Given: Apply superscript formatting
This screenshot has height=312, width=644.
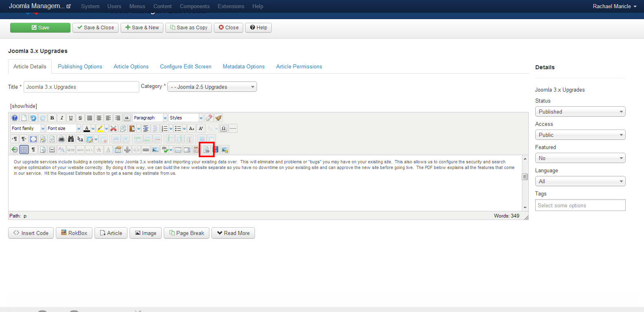Looking at the screenshot, I should click(201, 128).
